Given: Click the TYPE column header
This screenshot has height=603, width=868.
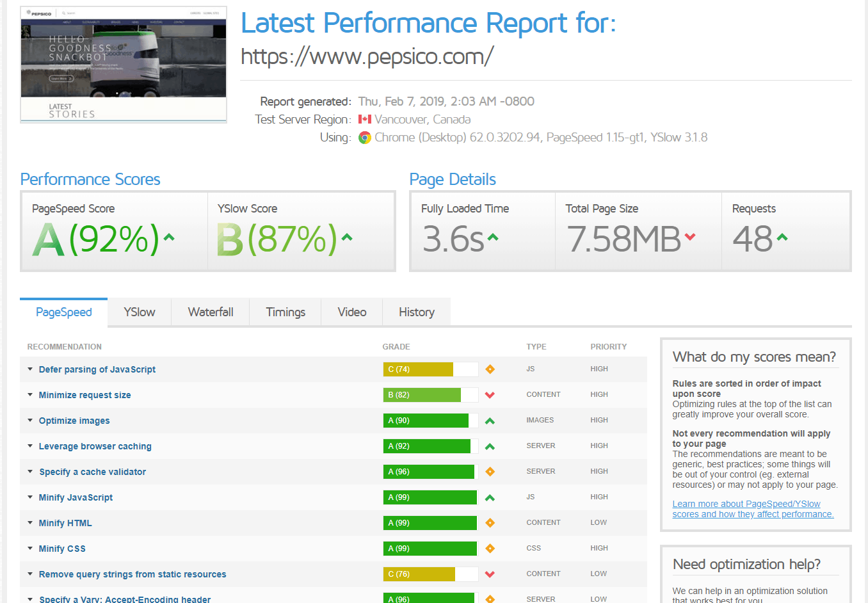Looking at the screenshot, I should pyautogui.click(x=536, y=346).
